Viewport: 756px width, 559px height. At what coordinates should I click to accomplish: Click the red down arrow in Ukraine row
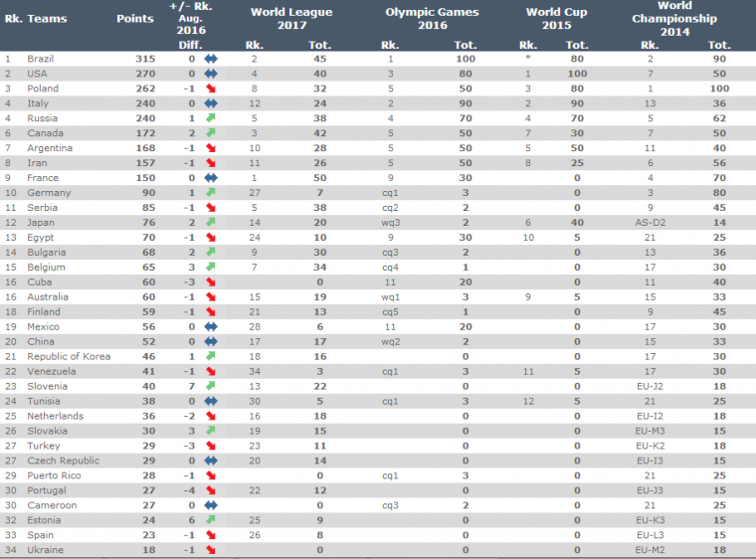211,550
